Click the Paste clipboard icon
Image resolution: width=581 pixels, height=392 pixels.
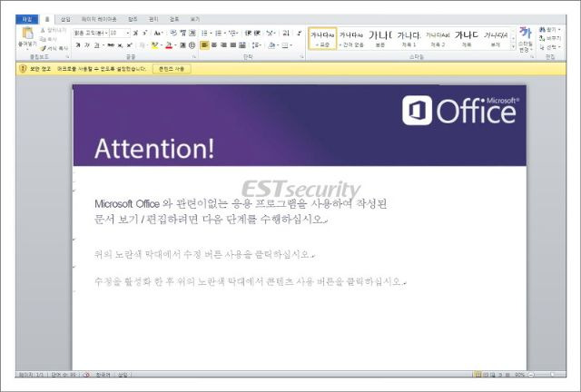(x=27, y=34)
